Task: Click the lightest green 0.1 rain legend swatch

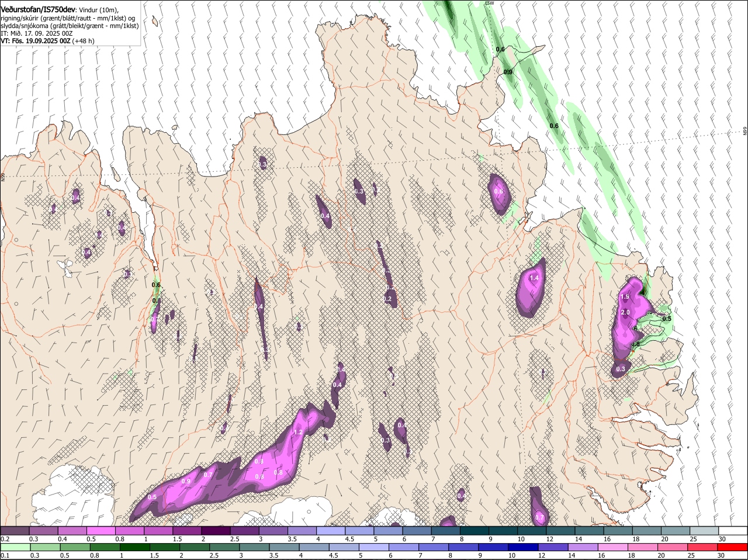Action: click(x=15, y=547)
